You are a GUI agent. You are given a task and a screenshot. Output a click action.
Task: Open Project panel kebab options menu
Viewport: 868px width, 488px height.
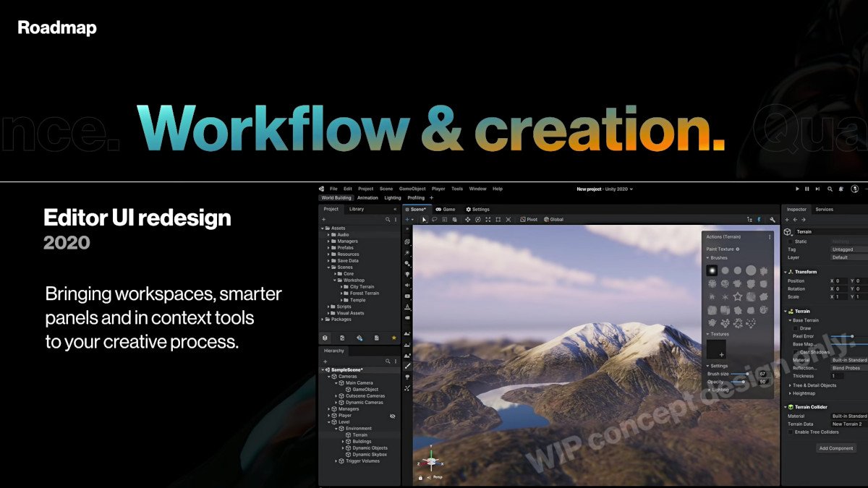click(x=395, y=219)
